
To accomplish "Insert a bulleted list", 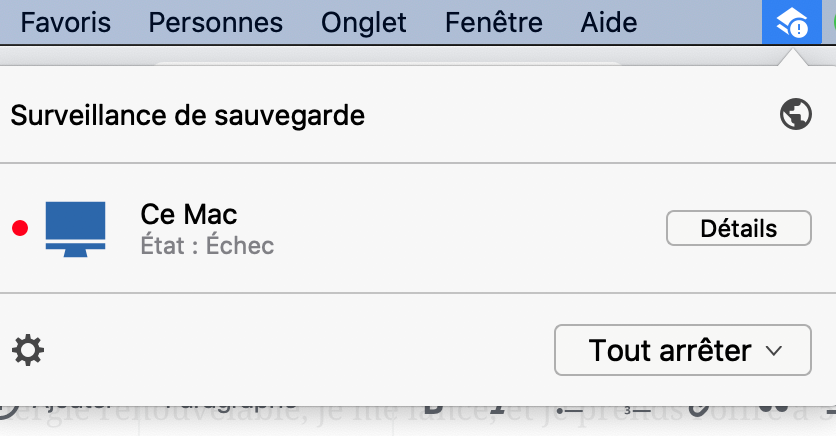I will point(569,410).
